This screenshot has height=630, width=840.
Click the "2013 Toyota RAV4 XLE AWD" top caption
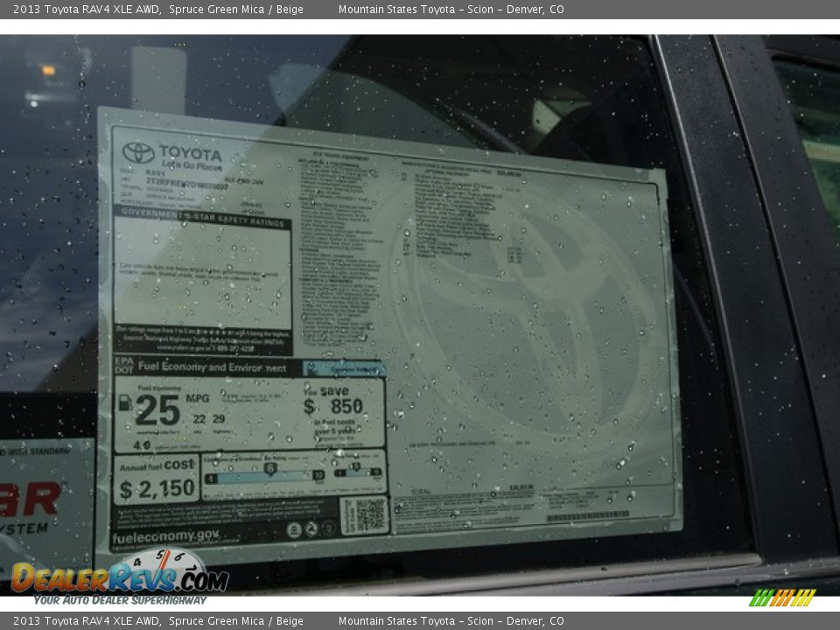point(87,9)
